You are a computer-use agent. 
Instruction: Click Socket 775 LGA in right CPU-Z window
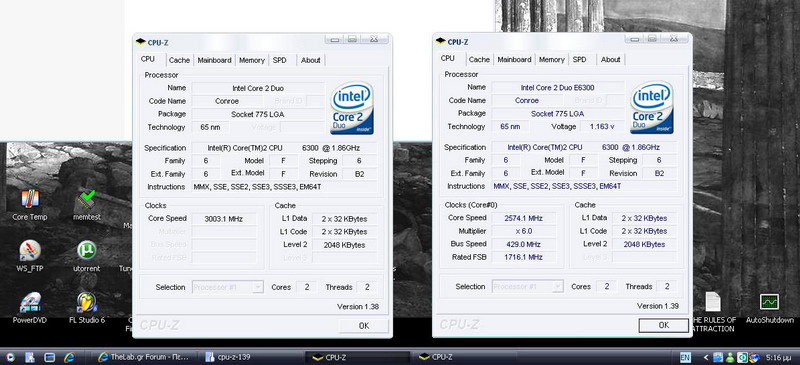point(557,114)
